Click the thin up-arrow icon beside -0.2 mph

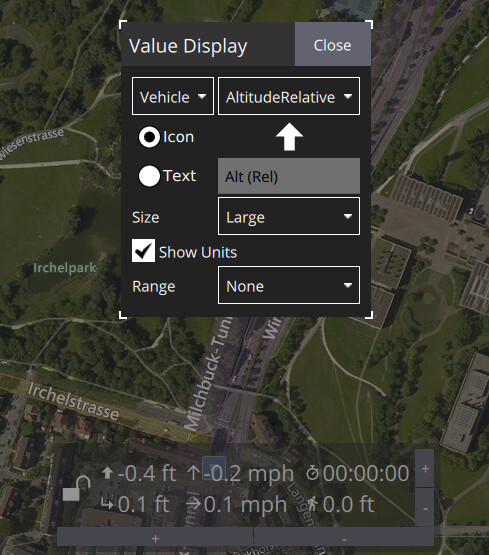tap(193, 473)
